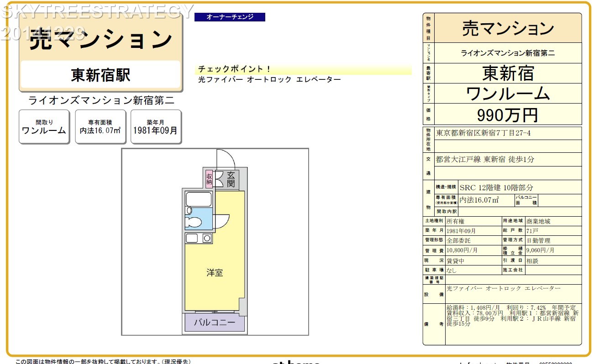
Task: Click the チェックポイント！ heading
Action: tap(235, 69)
